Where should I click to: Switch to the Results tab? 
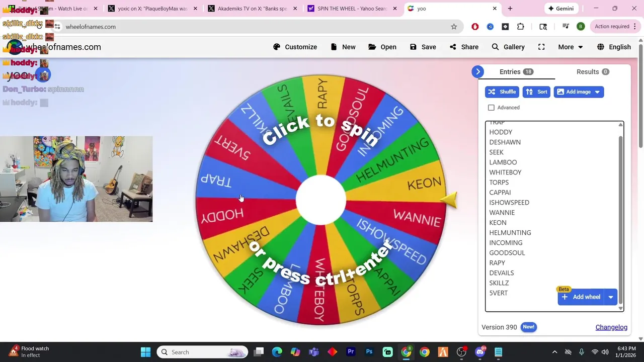[x=593, y=72]
